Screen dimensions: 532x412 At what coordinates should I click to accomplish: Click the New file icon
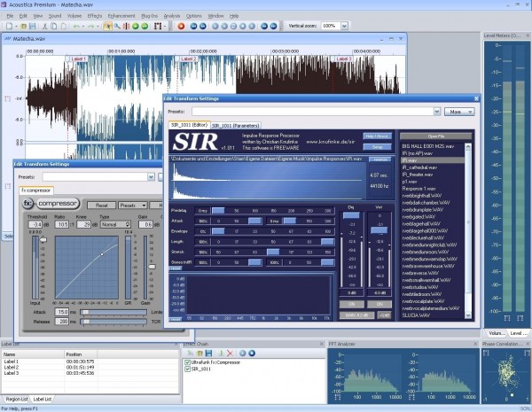tap(7, 26)
